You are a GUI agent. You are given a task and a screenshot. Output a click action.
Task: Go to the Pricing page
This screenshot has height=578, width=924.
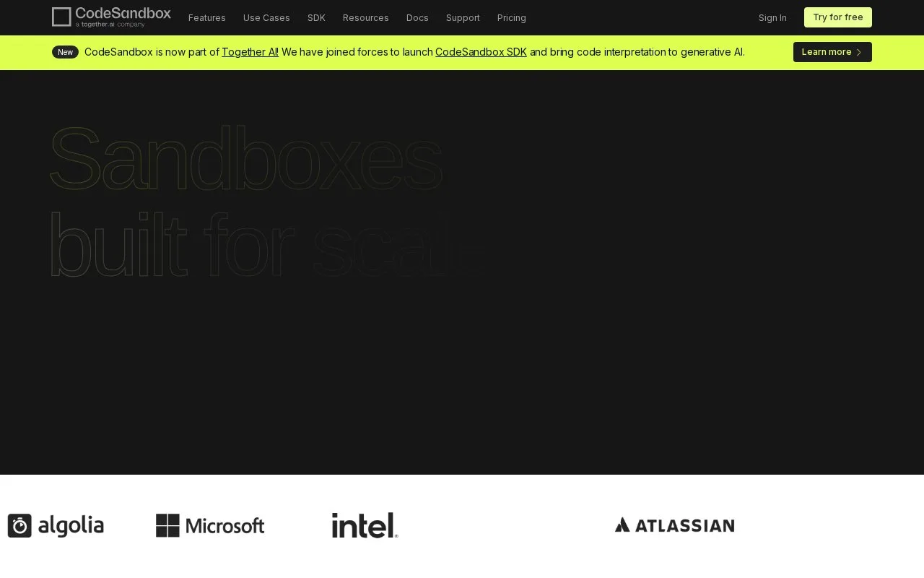pos(512,17)
